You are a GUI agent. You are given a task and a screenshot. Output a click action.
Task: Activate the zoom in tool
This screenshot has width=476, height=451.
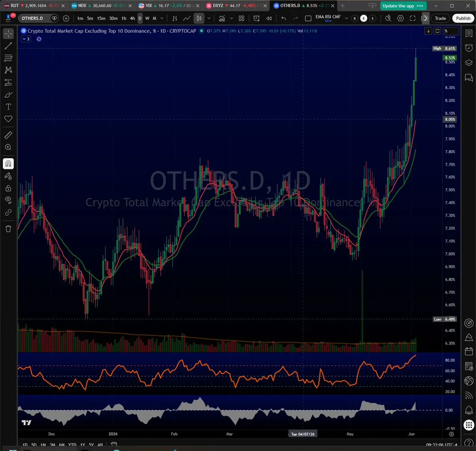(x=8, y=147)
